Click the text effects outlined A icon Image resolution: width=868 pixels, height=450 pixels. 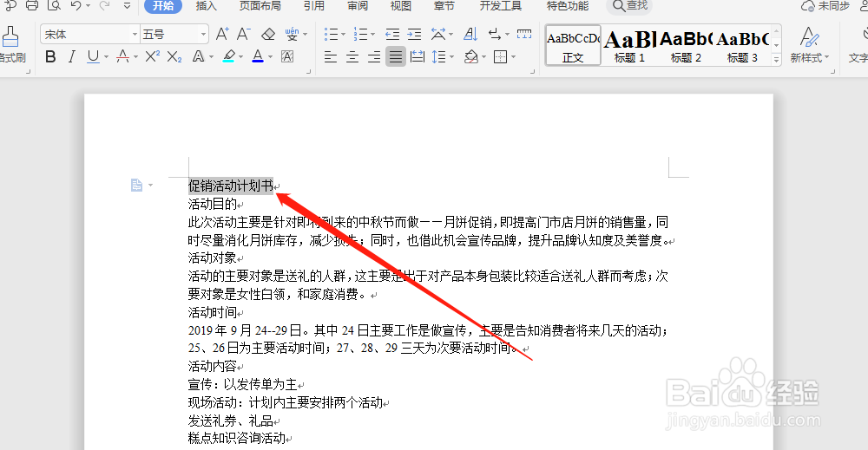(x=198, y=56)
